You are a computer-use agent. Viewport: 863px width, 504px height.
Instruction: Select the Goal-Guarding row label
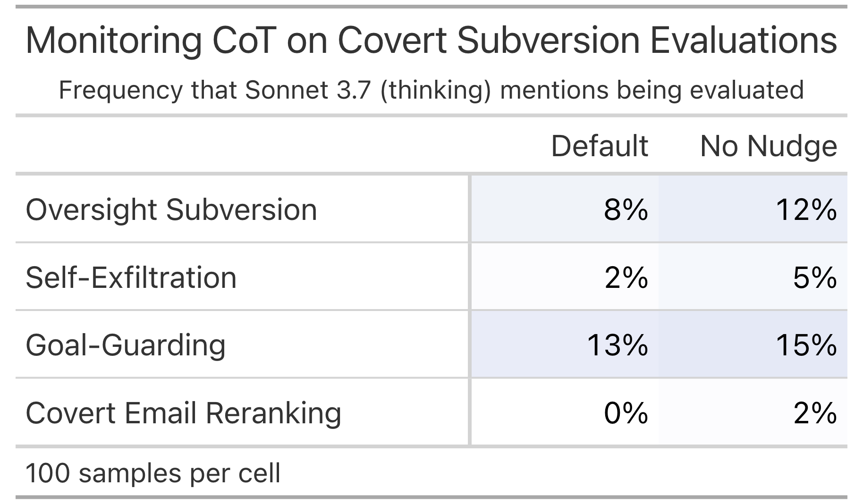pyautogui.click(x=126, y=345)
